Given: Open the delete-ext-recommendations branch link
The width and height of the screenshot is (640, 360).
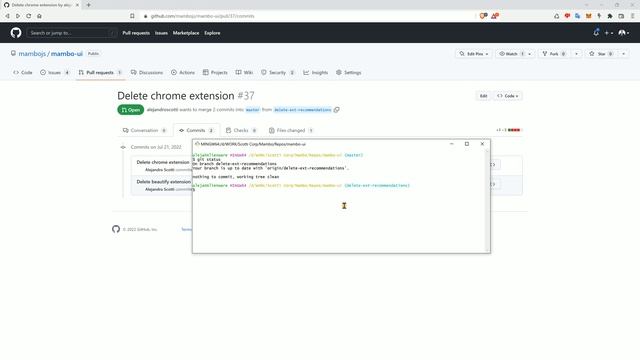Looking at the screenshot, I should 302,110.
